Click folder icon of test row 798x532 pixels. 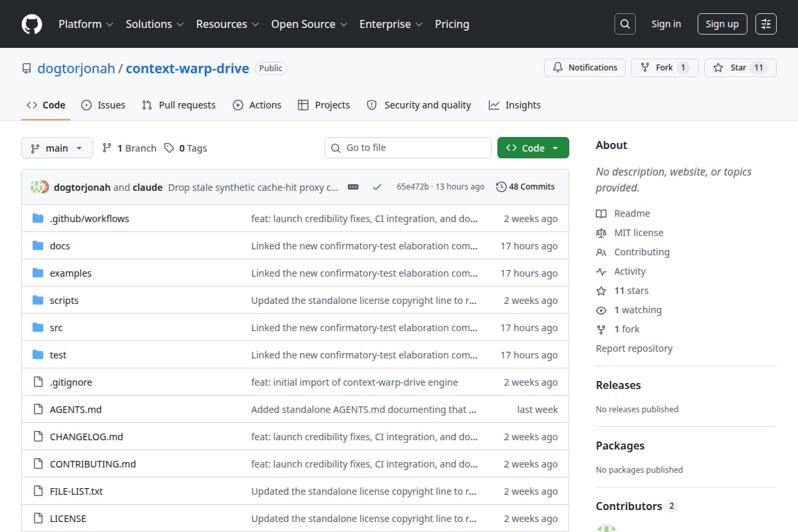[x=38, y=355]
